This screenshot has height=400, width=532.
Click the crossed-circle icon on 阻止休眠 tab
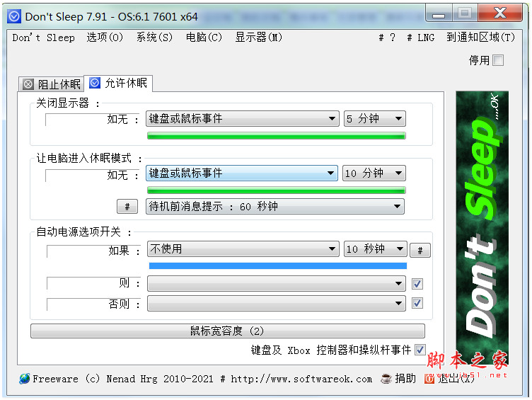point(28,84)
